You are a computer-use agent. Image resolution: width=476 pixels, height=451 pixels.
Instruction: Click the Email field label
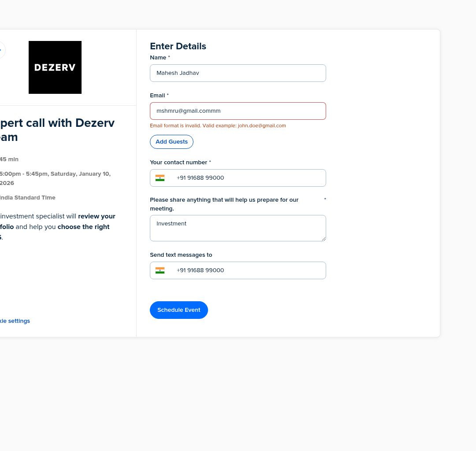[157, 96]
